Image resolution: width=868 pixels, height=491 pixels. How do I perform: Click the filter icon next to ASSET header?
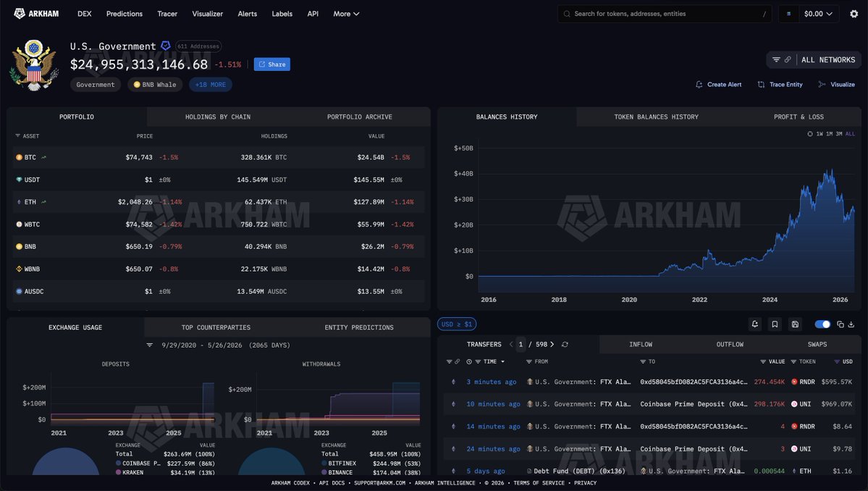click(17, 135)
